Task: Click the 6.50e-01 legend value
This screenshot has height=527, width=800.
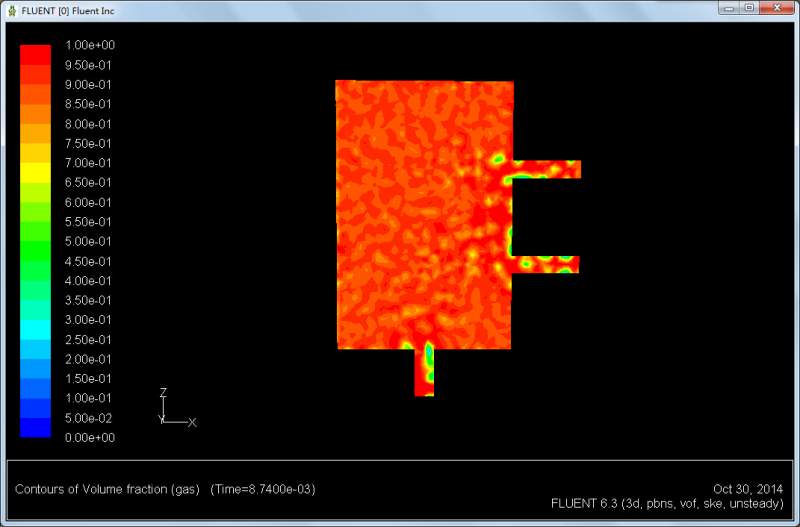Action: pos(88,183)
